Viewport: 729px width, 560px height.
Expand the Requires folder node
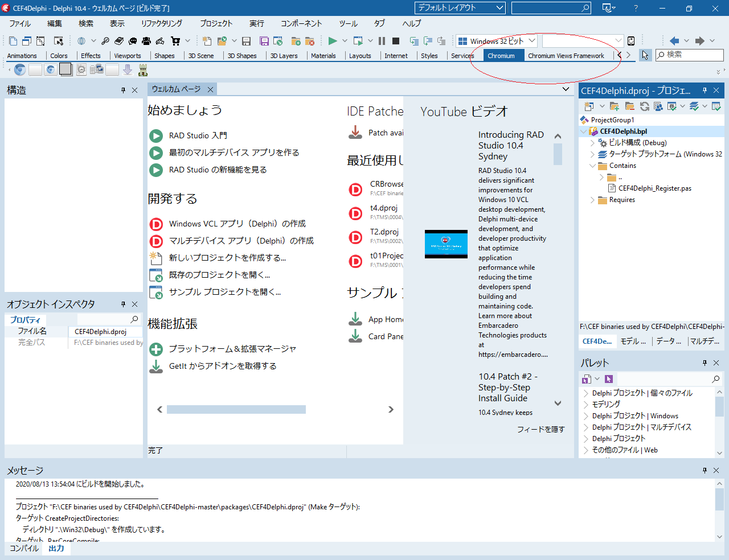(592, 200)
